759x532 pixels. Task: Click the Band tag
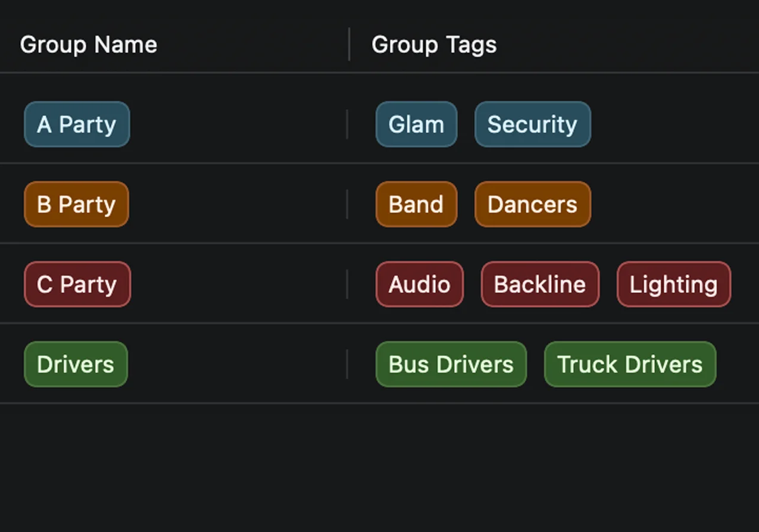(x=416, y=204)
